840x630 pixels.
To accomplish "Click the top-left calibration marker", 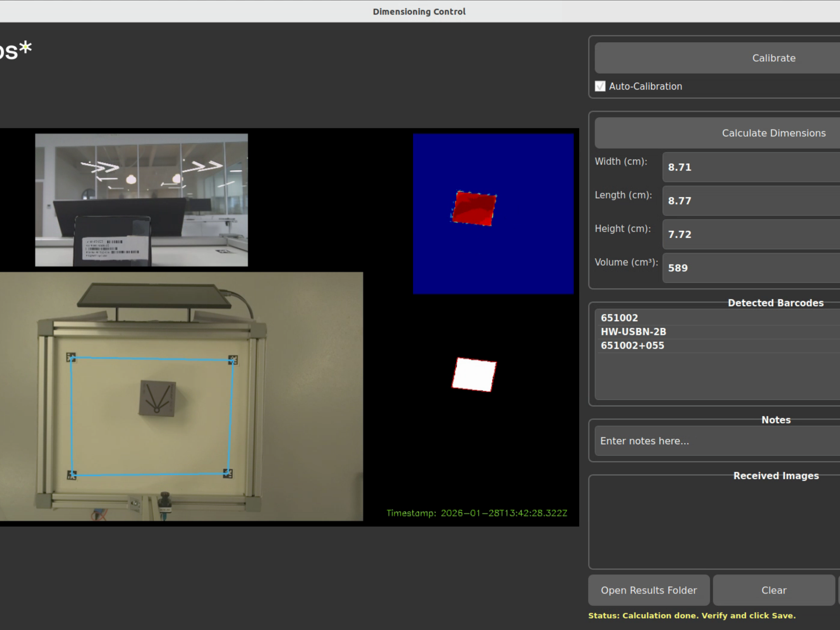I will pyautogui.click(x=71, y=357).
